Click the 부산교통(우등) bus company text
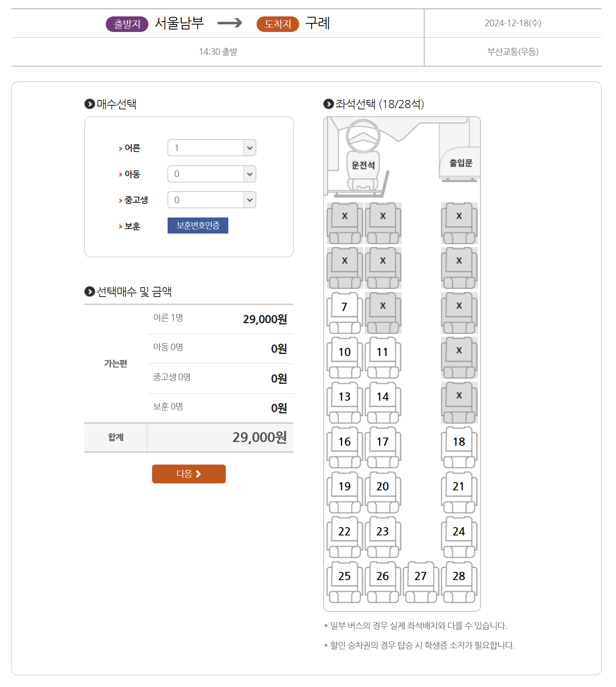Screen dimensions: 616x687 (x=513, y=52)
